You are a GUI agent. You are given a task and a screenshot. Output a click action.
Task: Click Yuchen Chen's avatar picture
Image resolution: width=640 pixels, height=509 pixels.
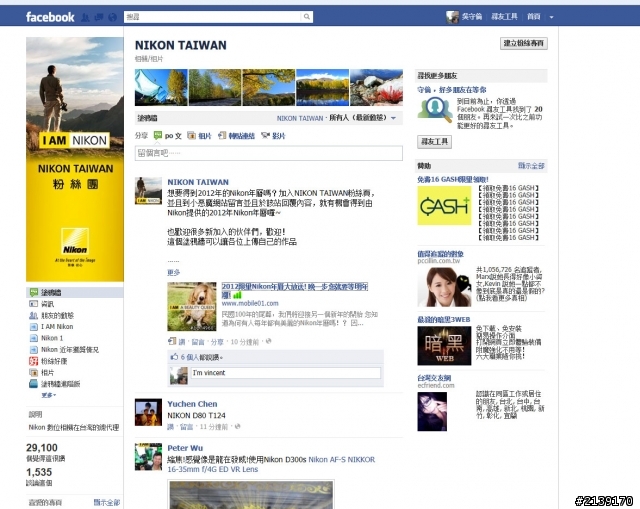(148, 412)
